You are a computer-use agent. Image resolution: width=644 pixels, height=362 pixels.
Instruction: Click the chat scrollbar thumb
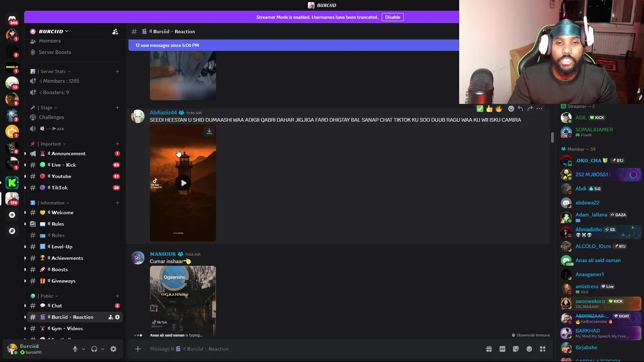point(552,137)
